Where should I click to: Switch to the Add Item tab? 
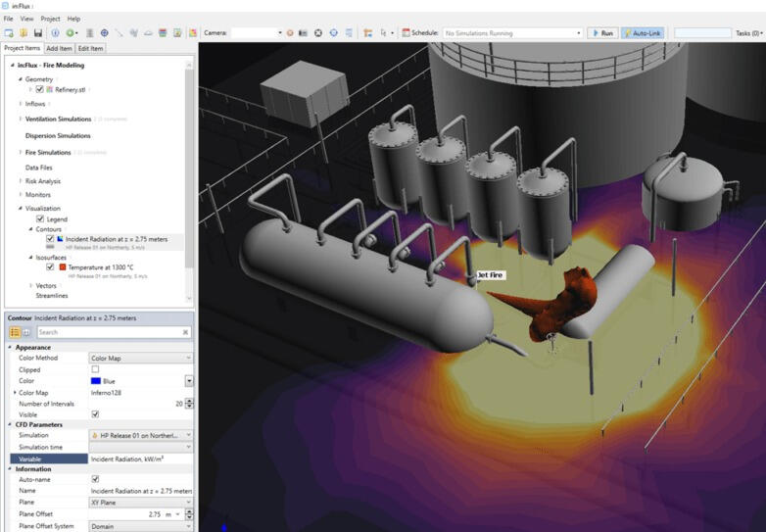coord(59,48)
